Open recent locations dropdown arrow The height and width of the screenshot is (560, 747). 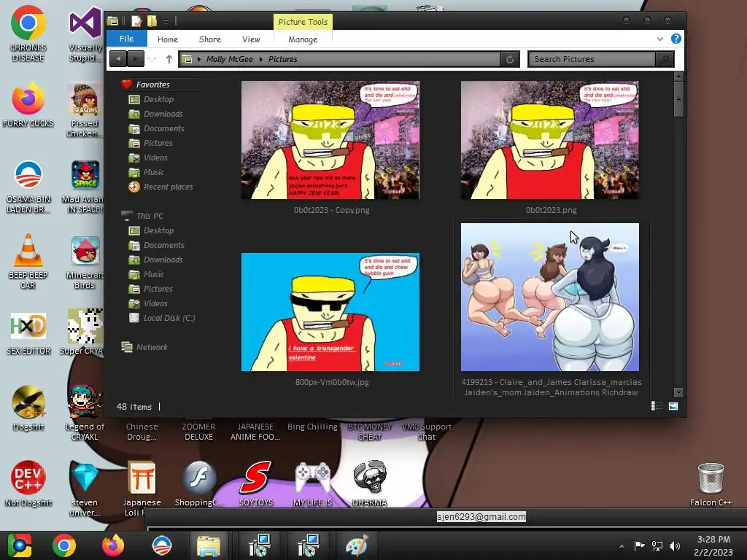[x=152, y=59]
